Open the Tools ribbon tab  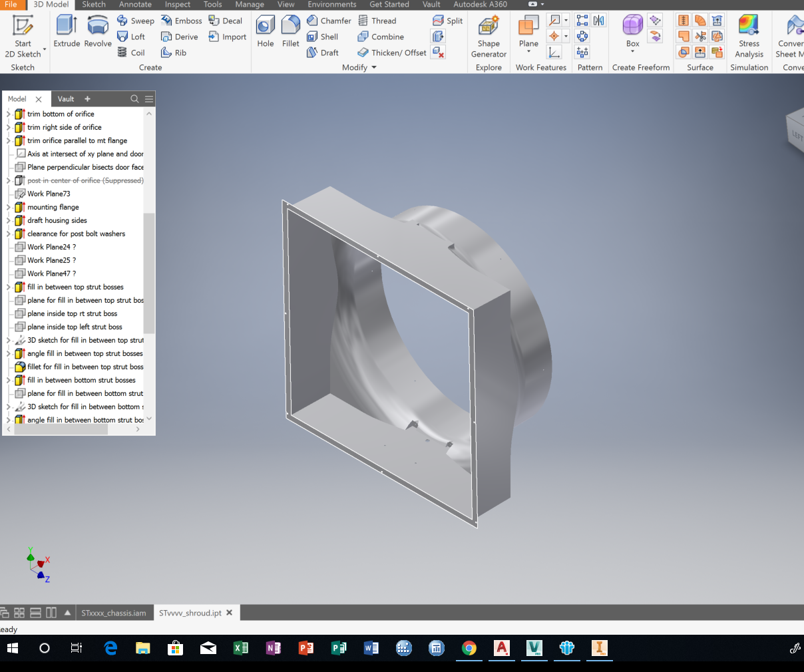click(x=213, y=4)
